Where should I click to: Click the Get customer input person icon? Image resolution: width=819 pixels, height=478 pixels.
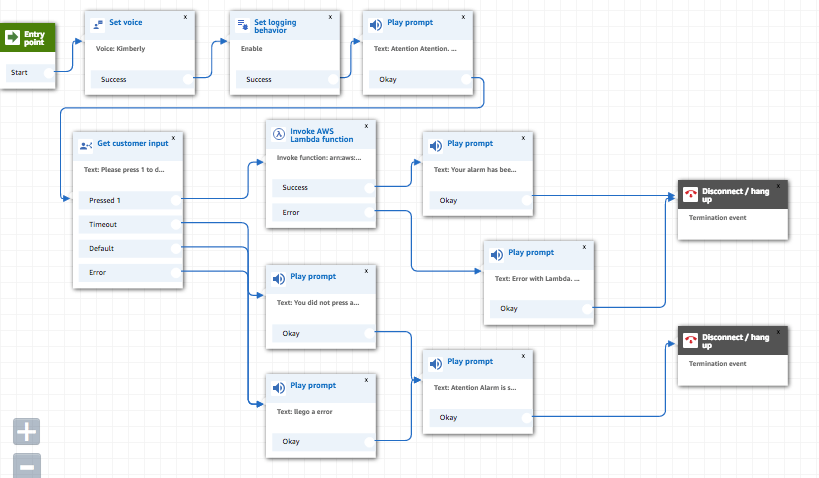click(x=86, y=146)
